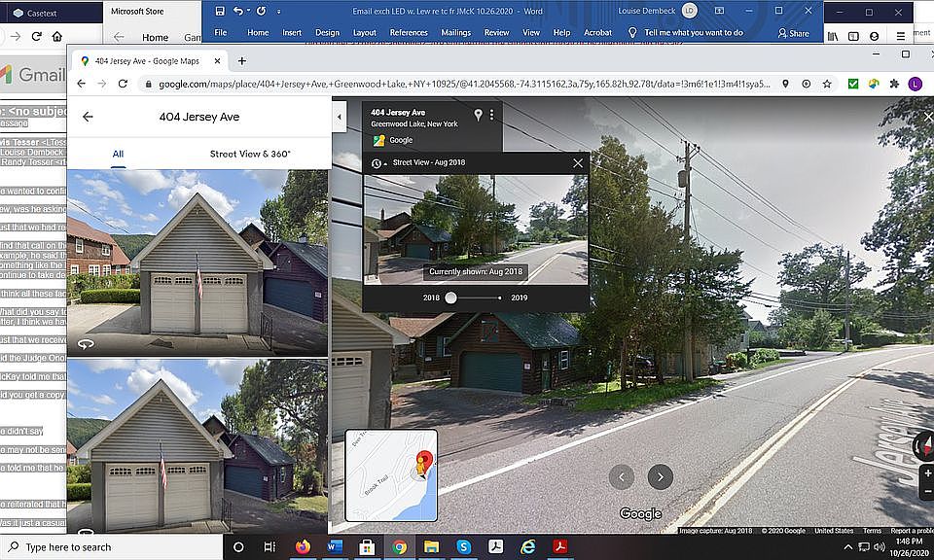The image size is (934, 560).
Task: Click Louise Dembeck account name in Word
Action: 646,11
